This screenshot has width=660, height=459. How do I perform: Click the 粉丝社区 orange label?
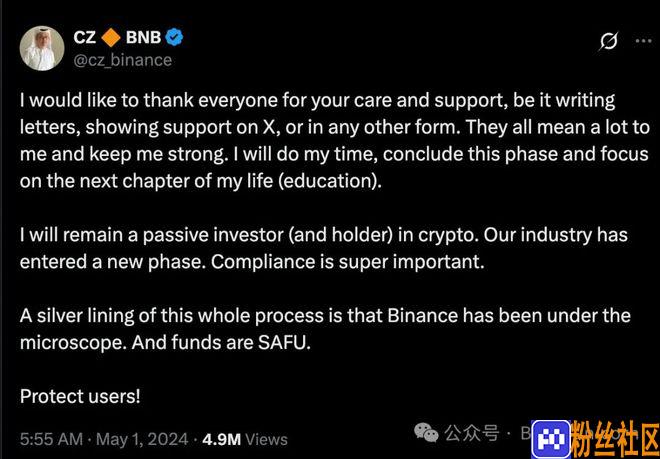[x=615, y=440]
